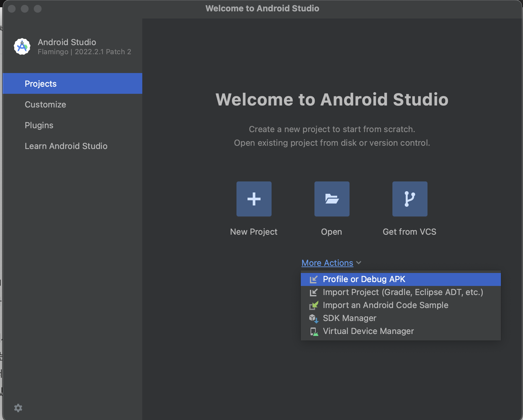Click the Open label
Screen dimensions: 523x420
coord(331,232)
